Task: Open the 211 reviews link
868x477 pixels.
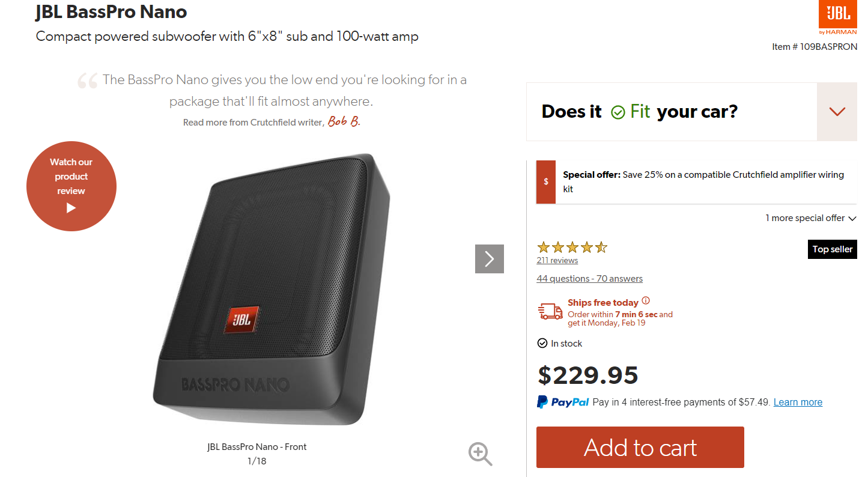Action: (557, 261)
